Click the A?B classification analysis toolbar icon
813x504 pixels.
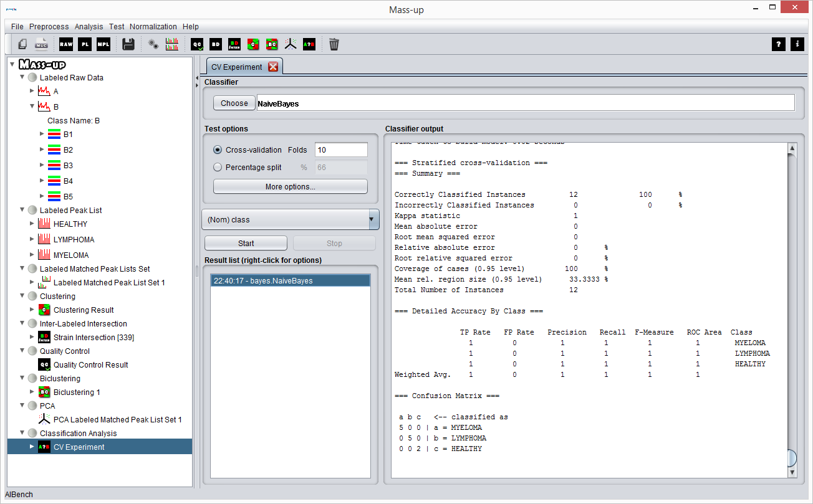pos(309,44)
